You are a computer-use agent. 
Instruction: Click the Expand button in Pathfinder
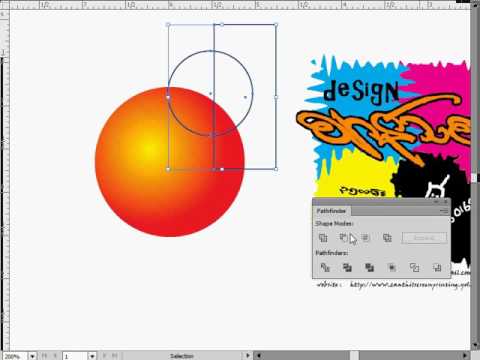click(424, 238)
